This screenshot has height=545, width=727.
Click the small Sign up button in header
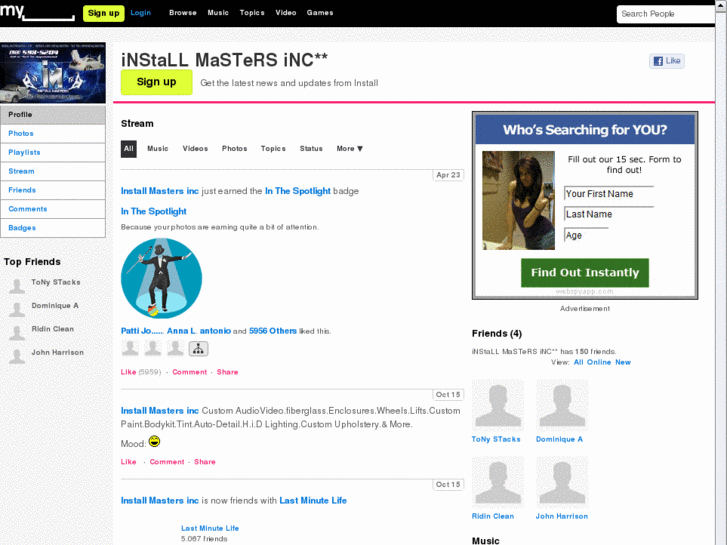pos(104,13)
